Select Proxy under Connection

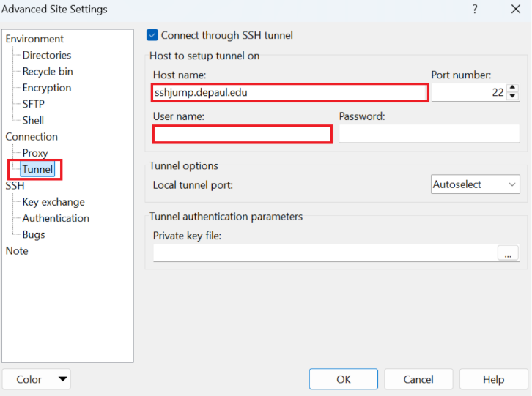[35, 153]
